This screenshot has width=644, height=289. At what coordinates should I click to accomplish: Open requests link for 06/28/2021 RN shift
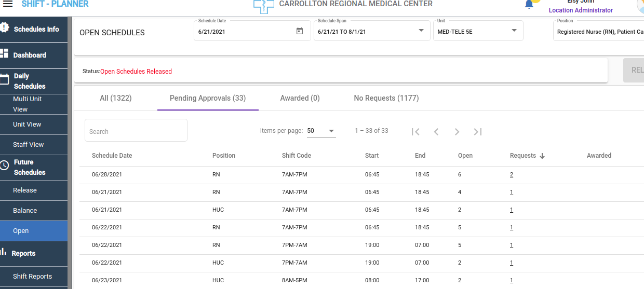(512, 175)
